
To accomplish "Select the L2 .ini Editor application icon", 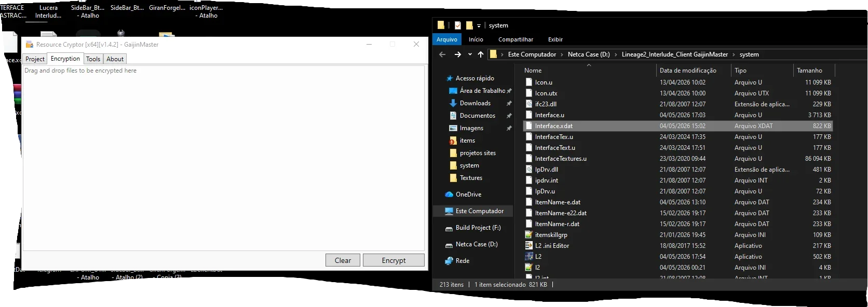I will tap(529, 246).
